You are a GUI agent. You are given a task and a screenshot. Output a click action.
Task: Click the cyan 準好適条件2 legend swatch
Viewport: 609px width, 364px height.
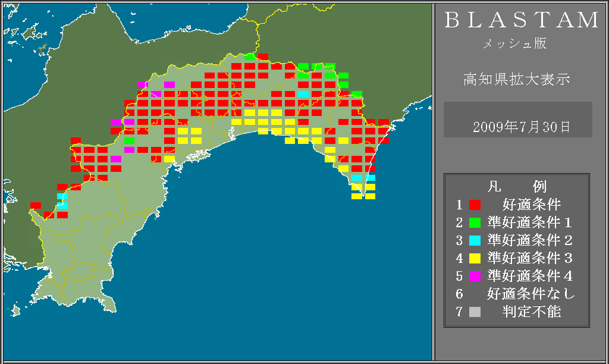point(475,240)
